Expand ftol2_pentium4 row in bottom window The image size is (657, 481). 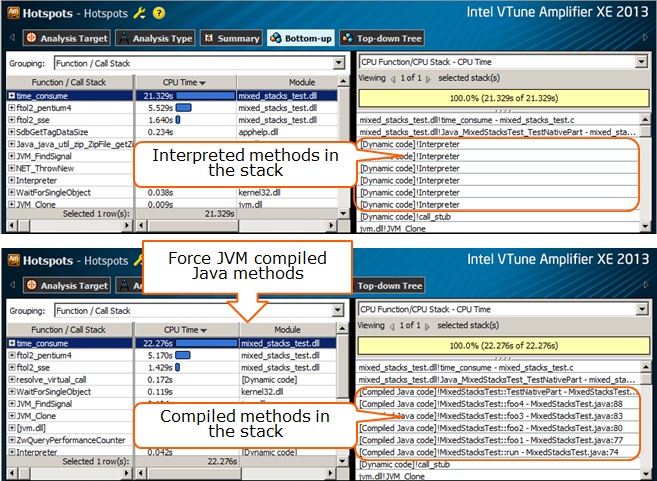click(x=12, y=355)
